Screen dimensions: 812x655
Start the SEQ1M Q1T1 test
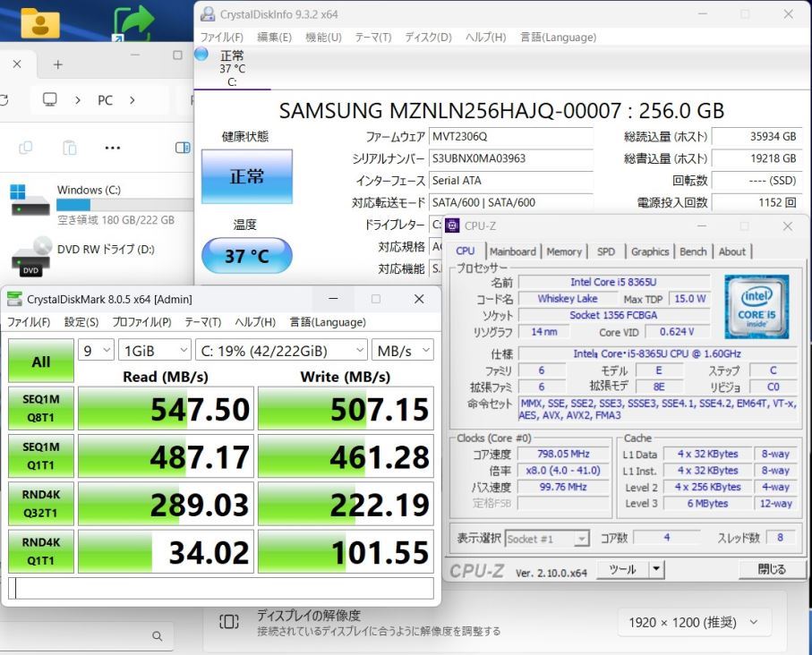(41, 455)
